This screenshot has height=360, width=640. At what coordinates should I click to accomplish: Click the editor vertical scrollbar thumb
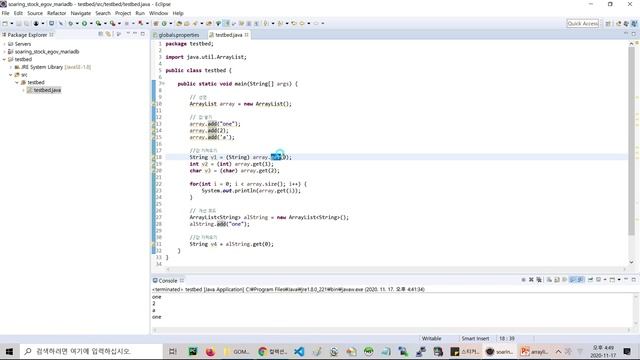pyautogui.click(x=631, y=141)
